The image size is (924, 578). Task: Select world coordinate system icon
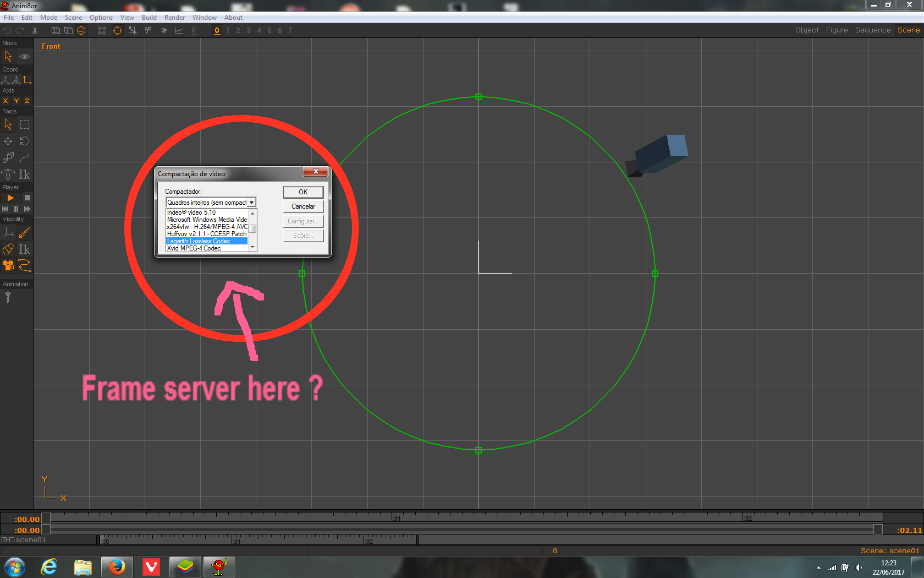5,80
